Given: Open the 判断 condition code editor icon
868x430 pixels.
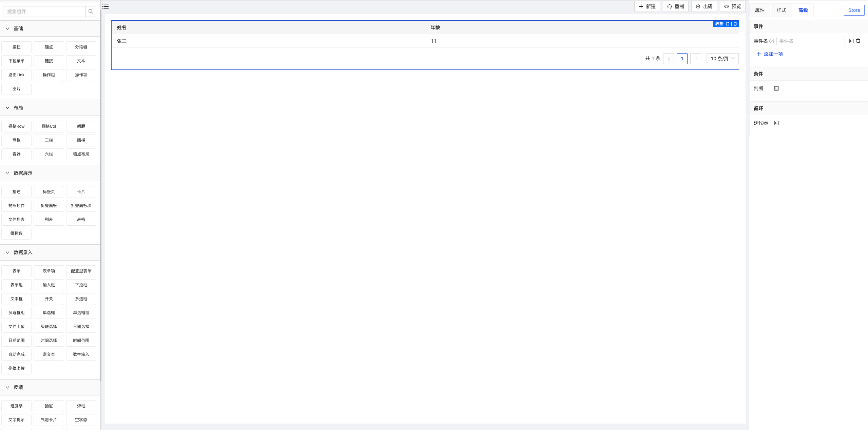Looking at the screenshot, I should (x=776, y=88).
